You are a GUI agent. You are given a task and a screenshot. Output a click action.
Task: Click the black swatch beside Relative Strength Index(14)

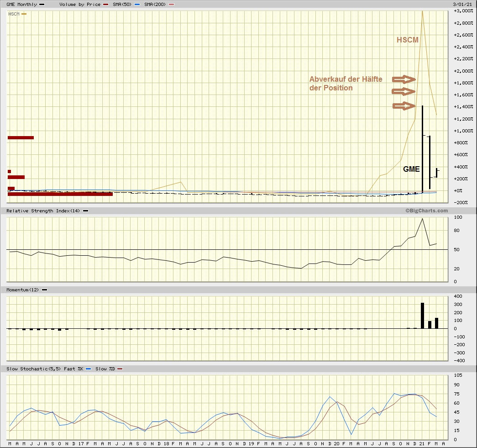85,211
